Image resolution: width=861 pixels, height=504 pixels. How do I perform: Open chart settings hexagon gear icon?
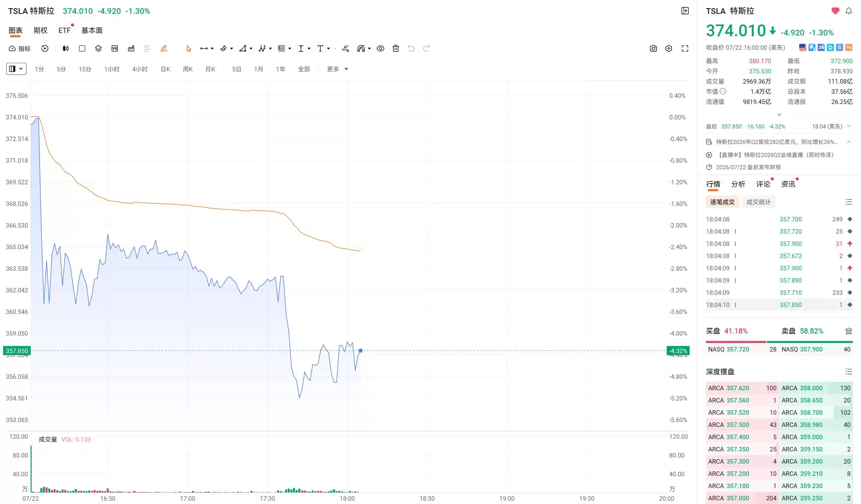(x=668, y=49)
